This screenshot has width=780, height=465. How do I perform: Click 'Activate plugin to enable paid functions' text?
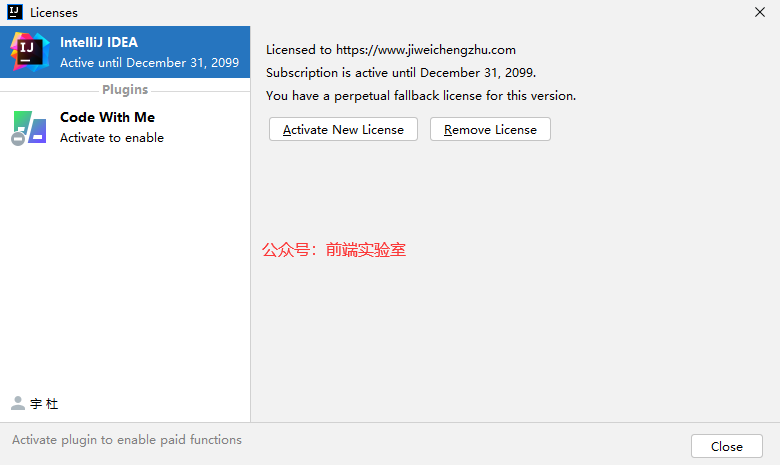coord(127,440)
